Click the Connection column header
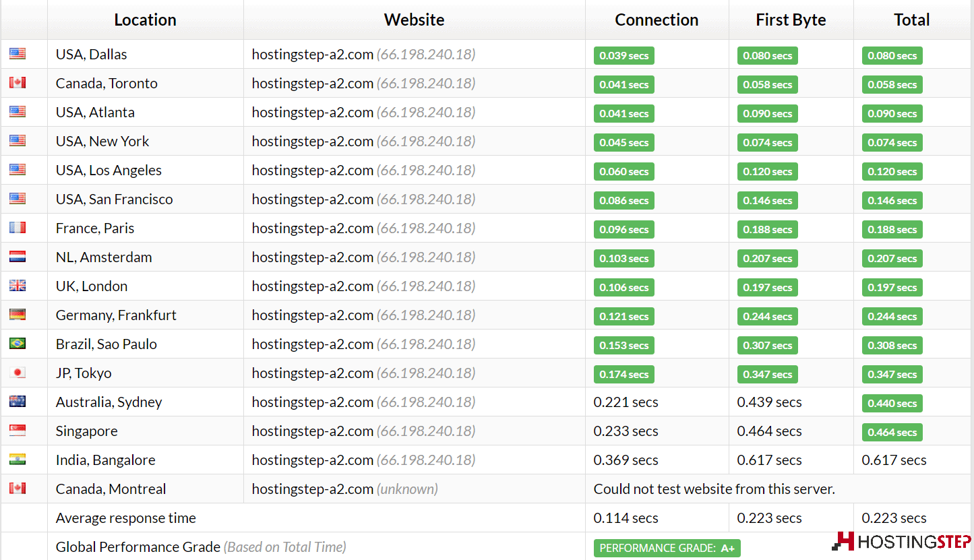The width and height of the screenshot is (974, 560). coord(657,20)
